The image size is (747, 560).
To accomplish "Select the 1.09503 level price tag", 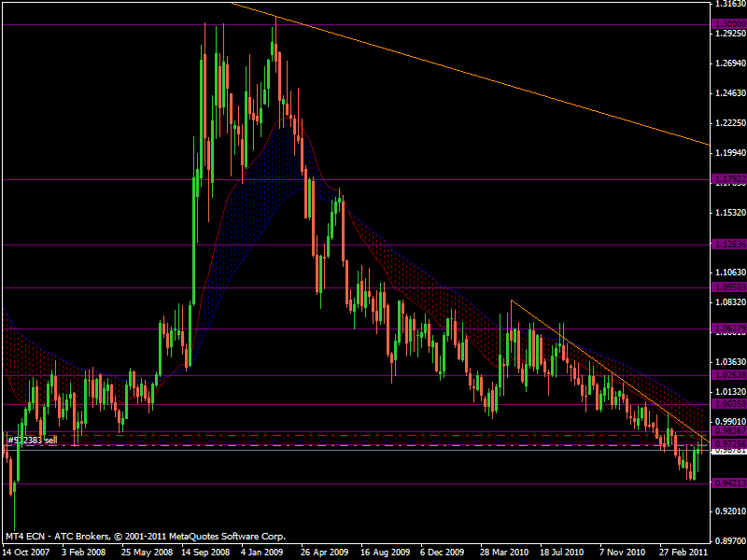I will click(729, 287).
